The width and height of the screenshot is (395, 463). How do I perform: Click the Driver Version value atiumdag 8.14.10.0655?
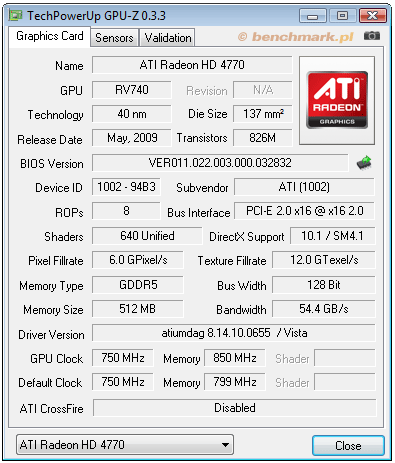point(234,333)
